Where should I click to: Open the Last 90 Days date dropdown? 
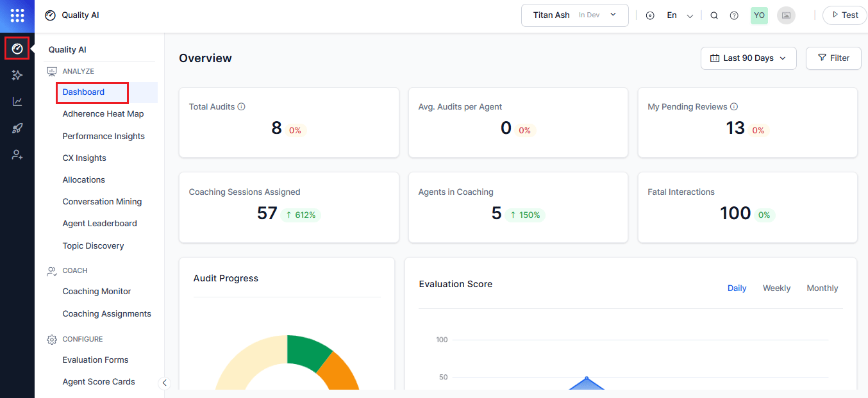(x=749, y=58)
